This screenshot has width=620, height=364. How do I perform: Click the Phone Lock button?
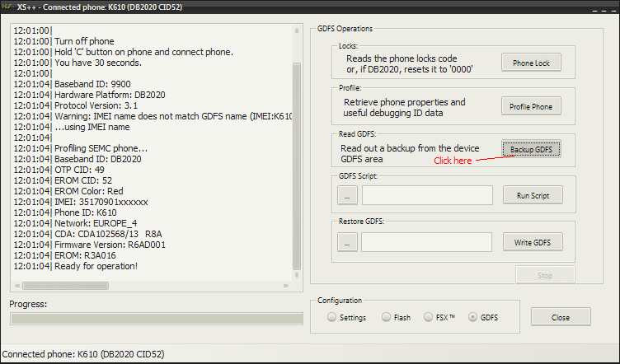[x=531, y=63]
